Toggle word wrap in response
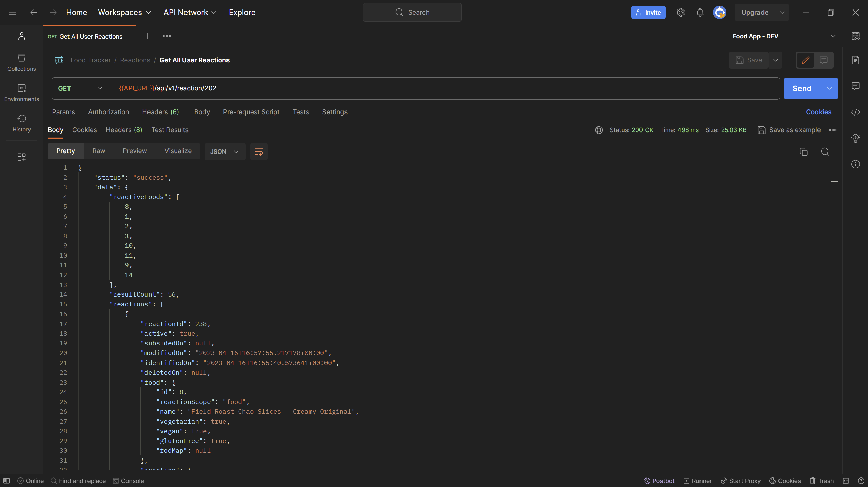868x488 pixels. coord(259,151)
